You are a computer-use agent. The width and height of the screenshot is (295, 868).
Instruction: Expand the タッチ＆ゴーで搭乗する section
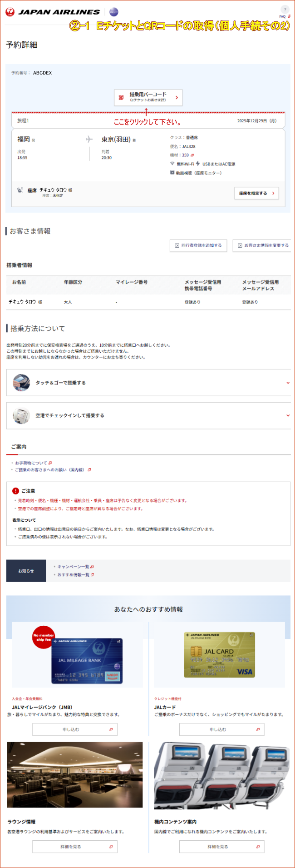click(x=148, y=383)
